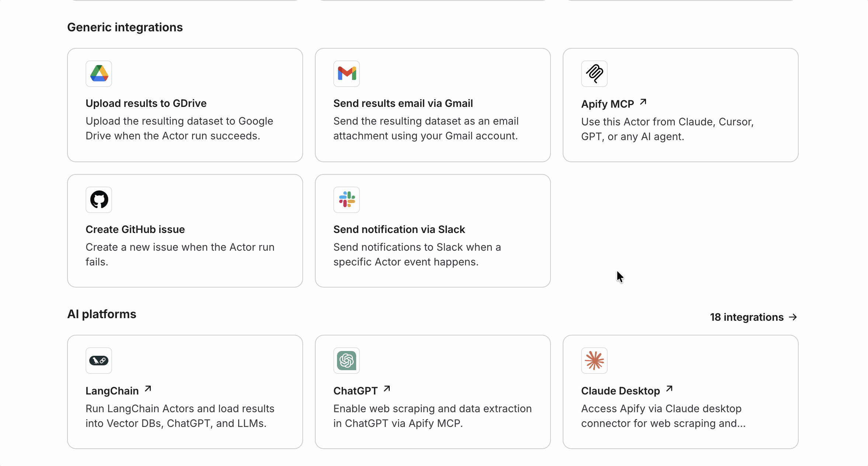Image resolution: width=868 pixels, height=466 pixels.
Task: Click external-link arrow next to Claude Desktop
Action: pos(669,389)
